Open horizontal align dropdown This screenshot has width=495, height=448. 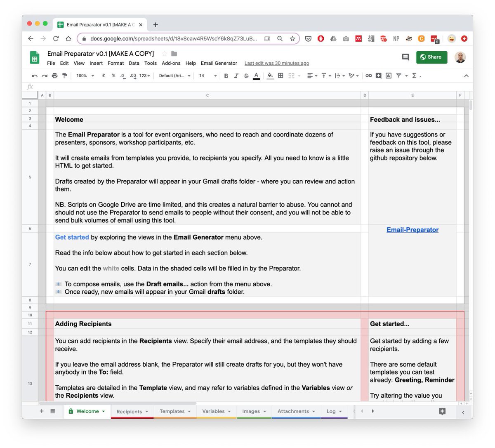click(x=312, y=76)
